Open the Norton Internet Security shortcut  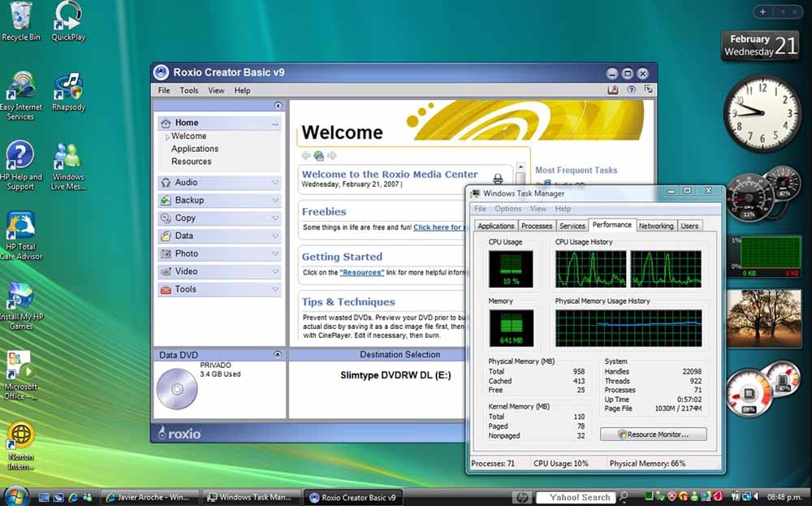21,445
